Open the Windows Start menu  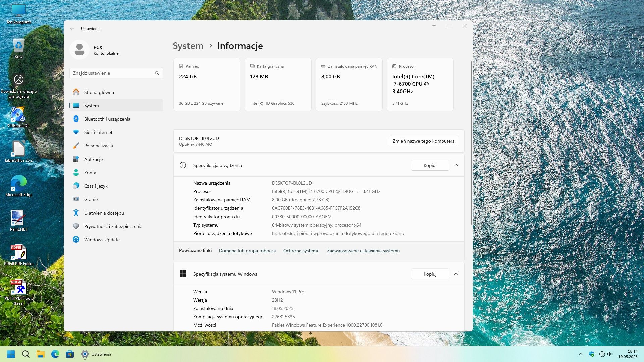11,354
